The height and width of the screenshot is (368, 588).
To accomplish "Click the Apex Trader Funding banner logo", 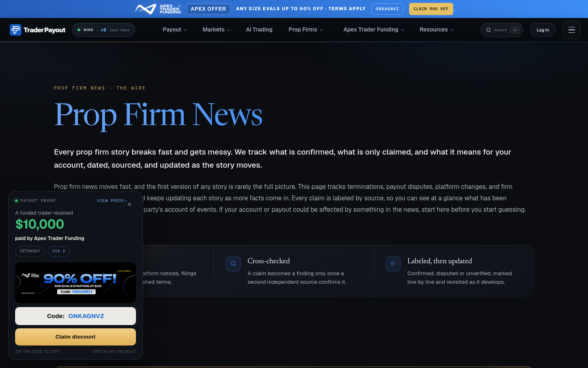I will click(x=158, y=9).
